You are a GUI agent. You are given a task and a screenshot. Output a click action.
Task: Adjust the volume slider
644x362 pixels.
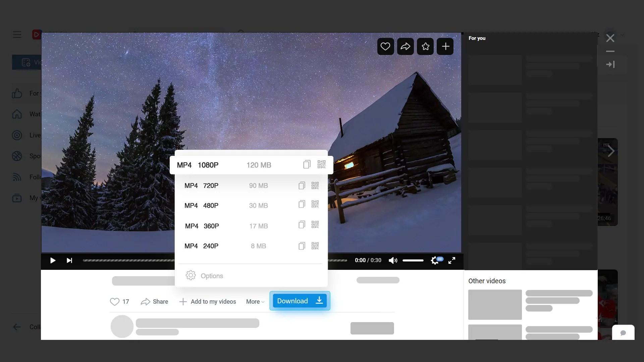[x=413, y=260]
